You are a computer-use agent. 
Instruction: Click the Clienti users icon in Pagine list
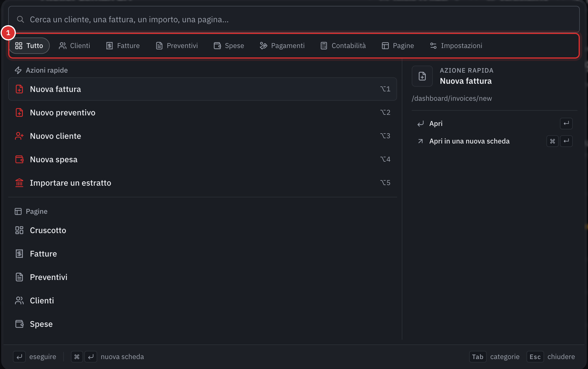[19, 300]
